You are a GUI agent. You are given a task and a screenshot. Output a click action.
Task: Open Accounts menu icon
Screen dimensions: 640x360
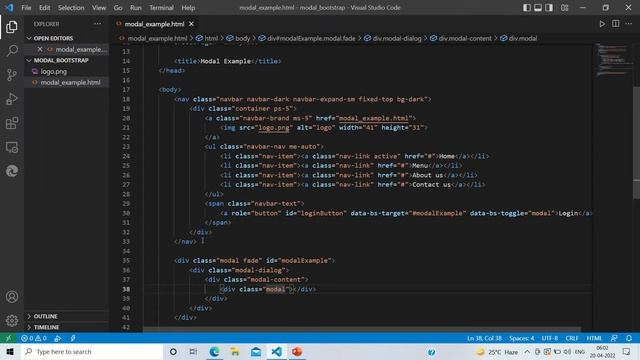click(12, 297)
